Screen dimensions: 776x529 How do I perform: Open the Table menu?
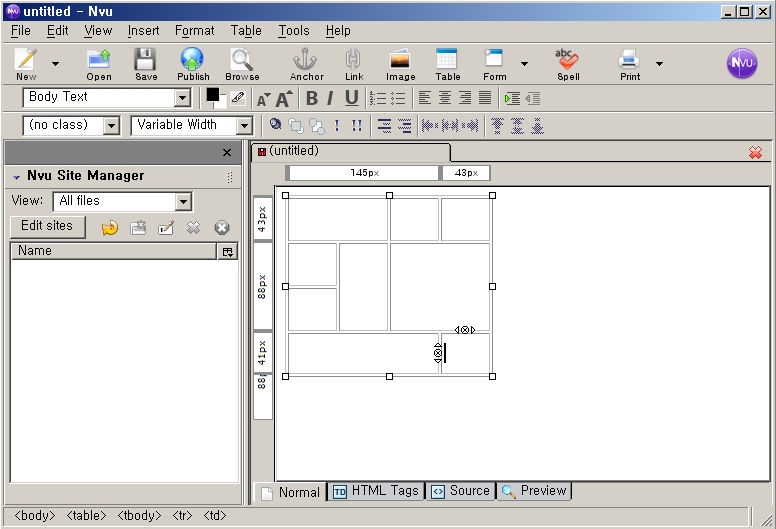(x=246, y=31)
